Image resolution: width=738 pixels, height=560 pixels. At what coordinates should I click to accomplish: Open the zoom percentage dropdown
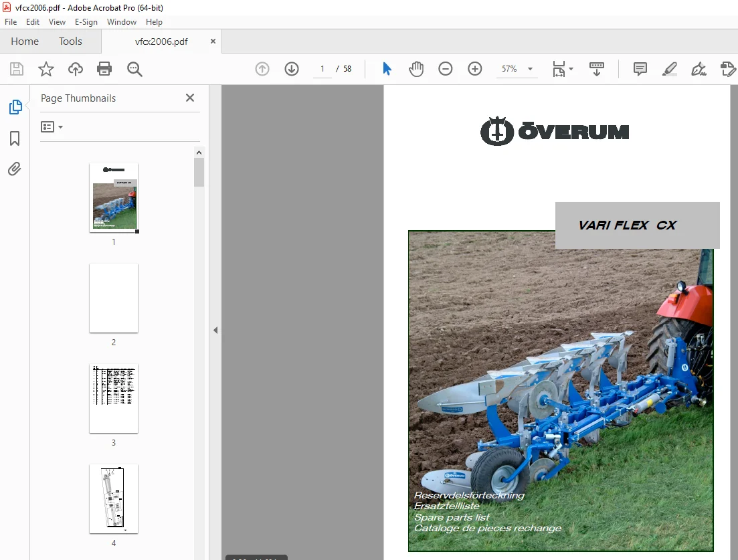[530, 69]
